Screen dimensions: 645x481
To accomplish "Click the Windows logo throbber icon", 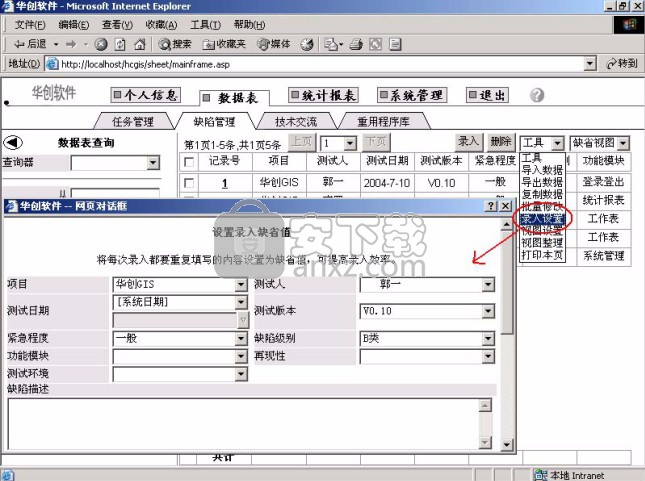I will click(629, 25).
